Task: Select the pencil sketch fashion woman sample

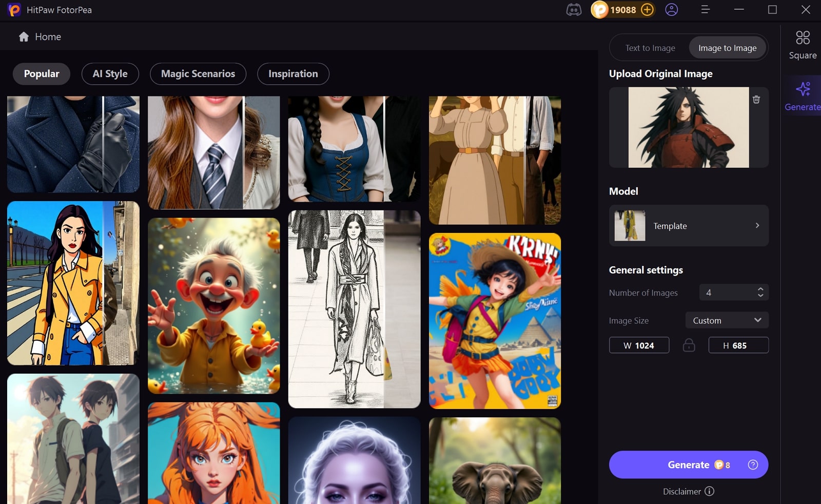Action: [x=355, y=309]
